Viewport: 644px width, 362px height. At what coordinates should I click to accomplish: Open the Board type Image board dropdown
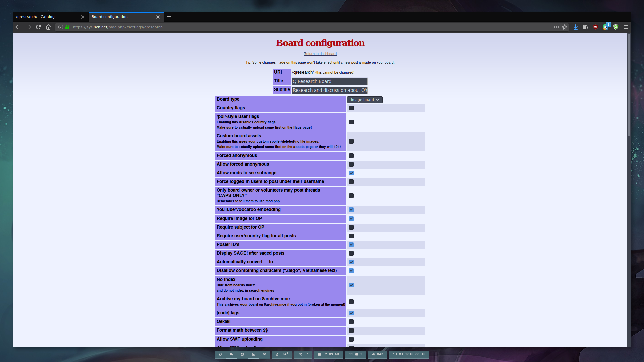coord(365,100)
